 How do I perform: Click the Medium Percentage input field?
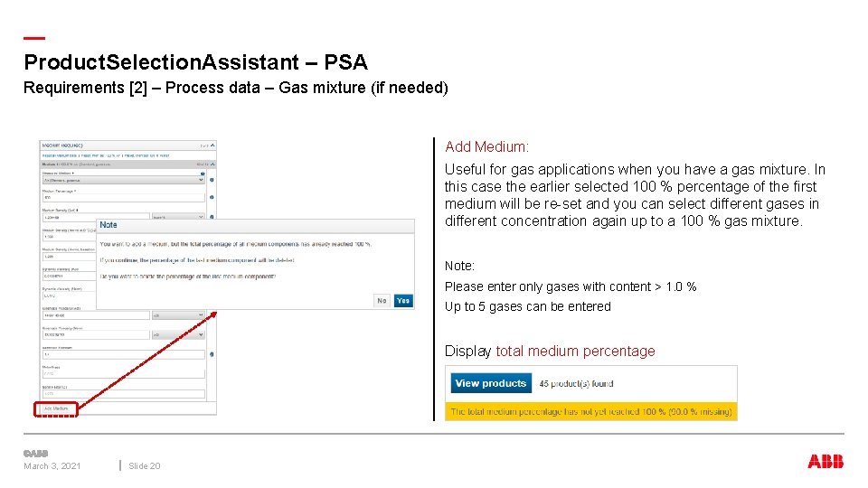click(122, 197)
